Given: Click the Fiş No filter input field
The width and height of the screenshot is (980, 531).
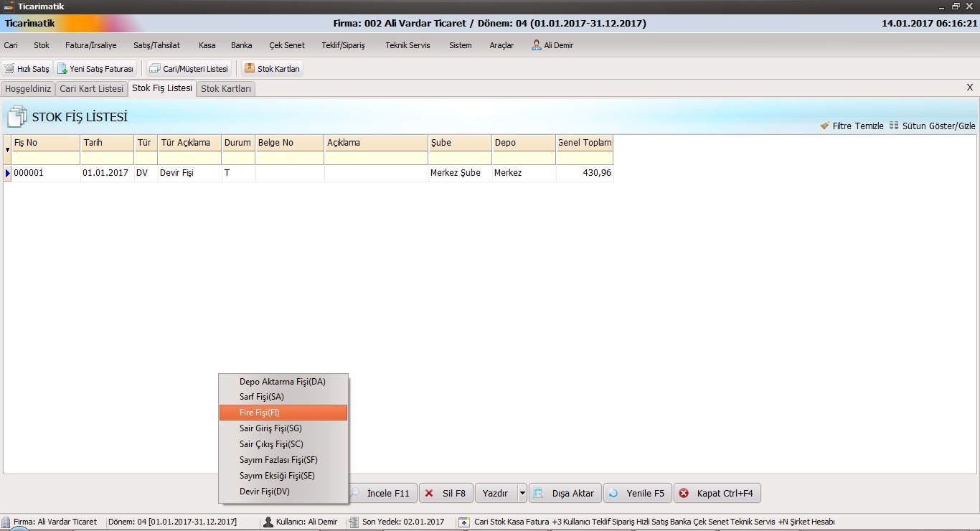Looking at the screenshot, I should (x=46, y=158).
